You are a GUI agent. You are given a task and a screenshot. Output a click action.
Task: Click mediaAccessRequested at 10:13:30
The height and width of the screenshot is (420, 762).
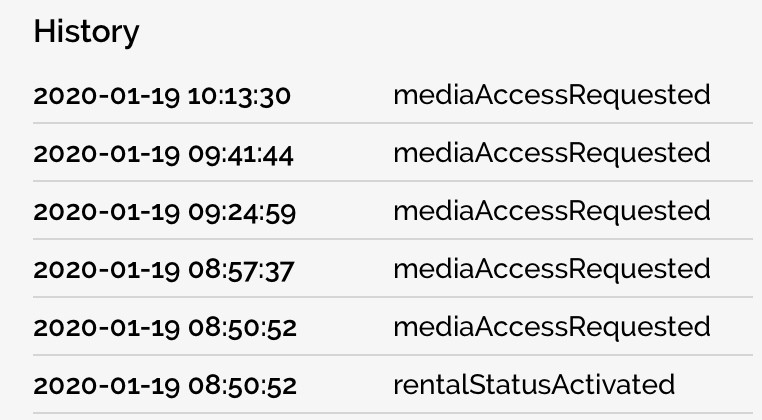[552, 95]
